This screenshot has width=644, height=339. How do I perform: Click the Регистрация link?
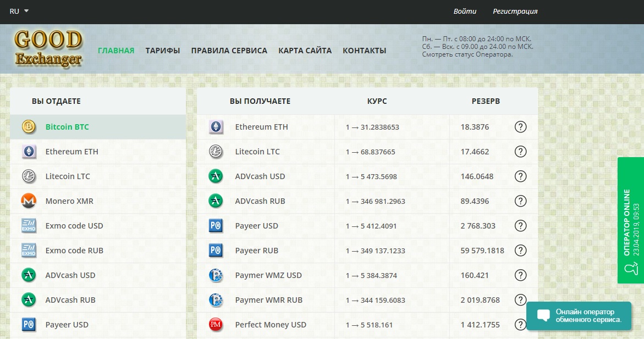click(x=515, y=11)
